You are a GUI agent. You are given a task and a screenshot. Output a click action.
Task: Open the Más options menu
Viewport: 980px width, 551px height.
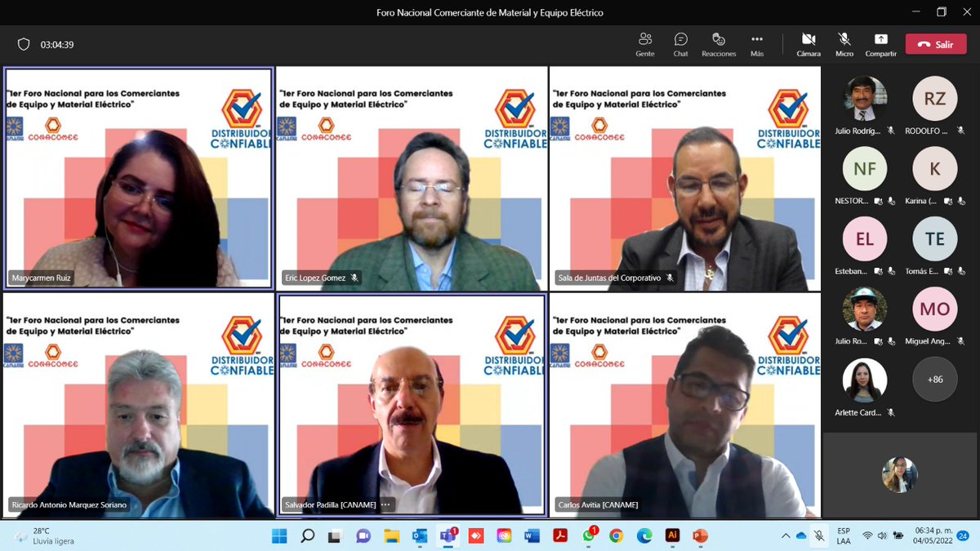(757, 44)
